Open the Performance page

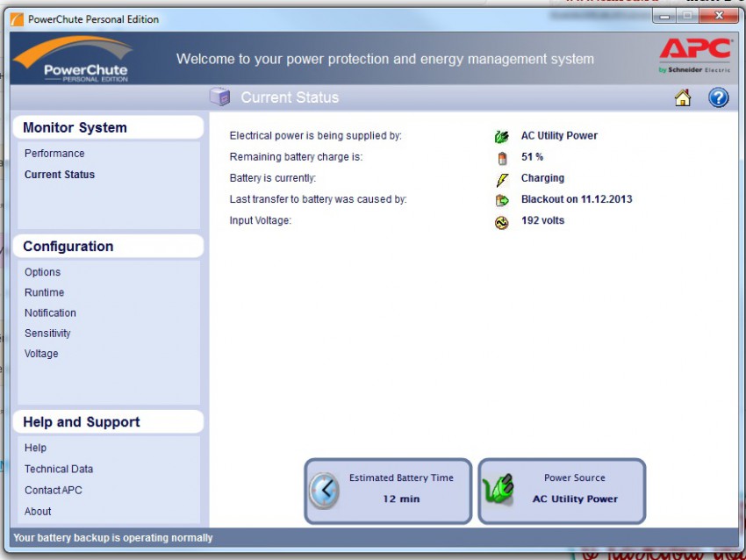coord(54,154)
